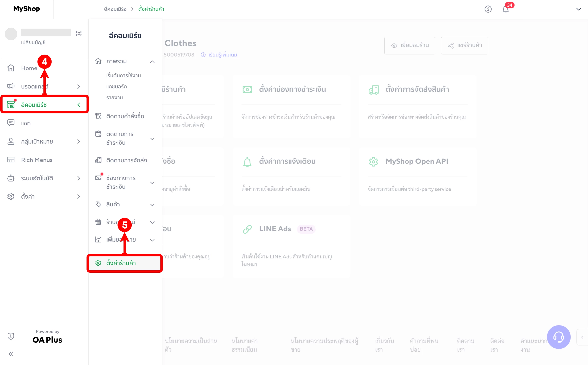The image size is (588, 365).
Task: Click the switch account shuffle icon
Action: tap(79, 33)
